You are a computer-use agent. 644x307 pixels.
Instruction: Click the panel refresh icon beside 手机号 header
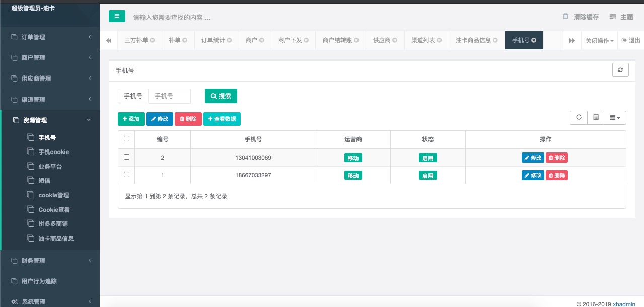click(x=620, y=70)
